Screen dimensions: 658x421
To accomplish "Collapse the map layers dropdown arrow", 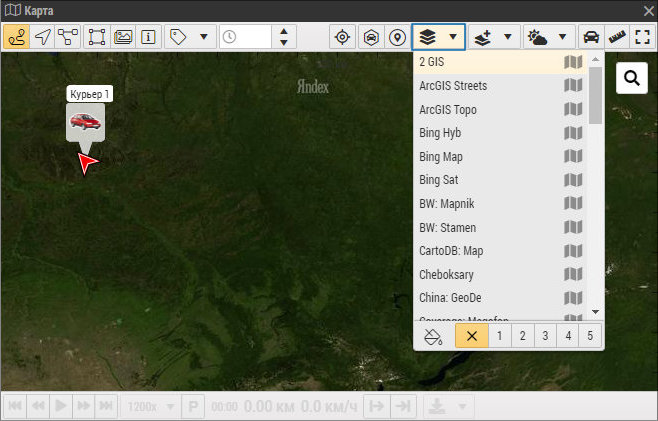I will (453, 37).
